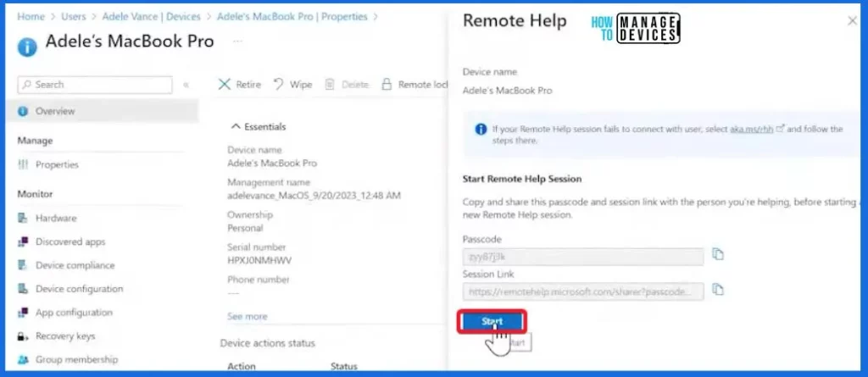Click the info icon in the Remote Help notice
Image resolution: width=868 pixels, height=377 pixels.
coord(481,130)
